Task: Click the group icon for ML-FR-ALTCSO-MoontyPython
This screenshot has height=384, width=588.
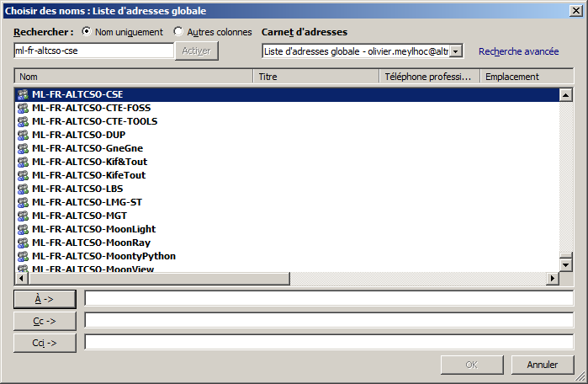Action: [23, 256]
